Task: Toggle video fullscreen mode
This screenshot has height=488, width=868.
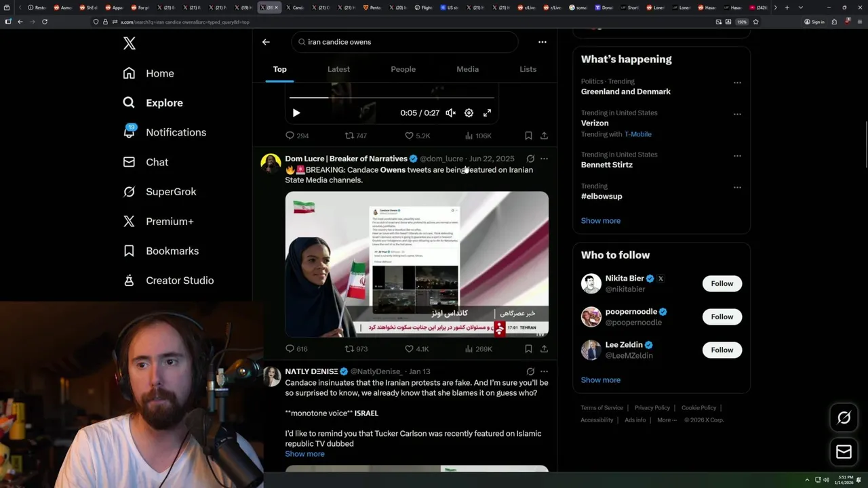Action: 487,113
